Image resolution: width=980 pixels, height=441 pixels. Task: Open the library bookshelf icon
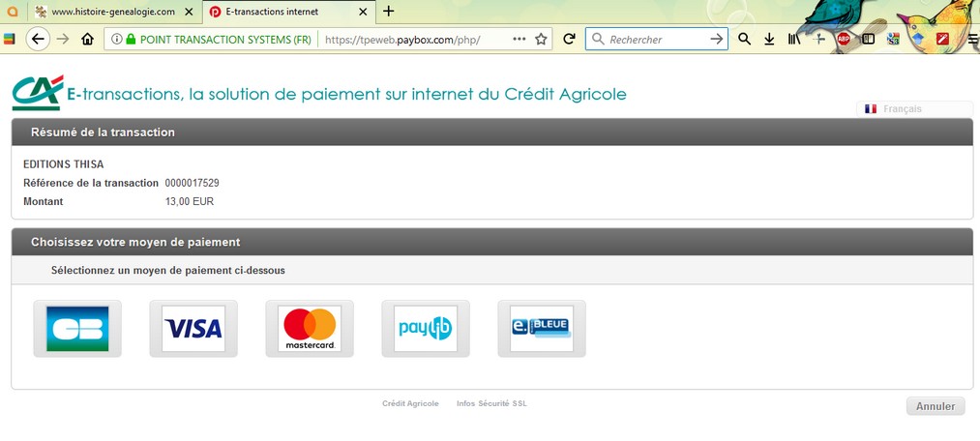tap(793, 39)
